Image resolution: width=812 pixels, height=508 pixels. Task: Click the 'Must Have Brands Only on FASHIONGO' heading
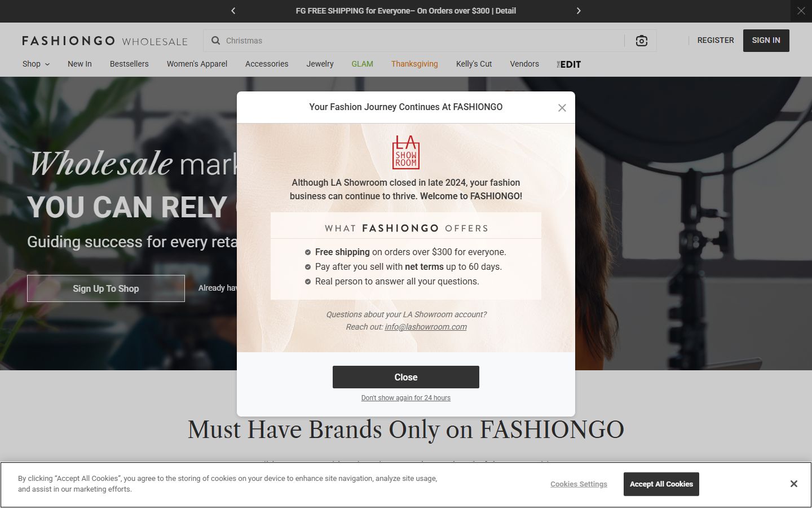pos(406,430)
